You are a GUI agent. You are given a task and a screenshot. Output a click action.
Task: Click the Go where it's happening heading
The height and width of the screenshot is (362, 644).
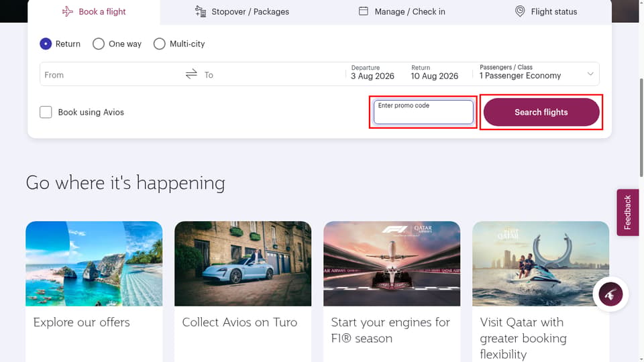point(125,182)
